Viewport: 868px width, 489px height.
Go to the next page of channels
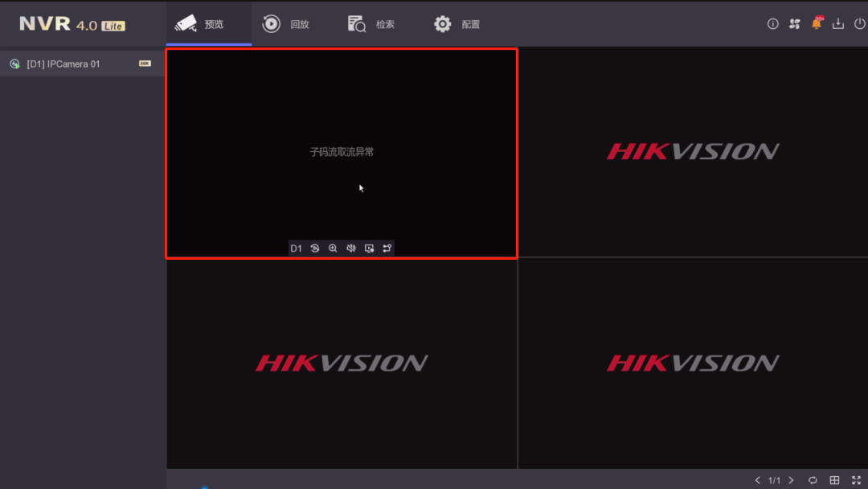coord(791,480)
